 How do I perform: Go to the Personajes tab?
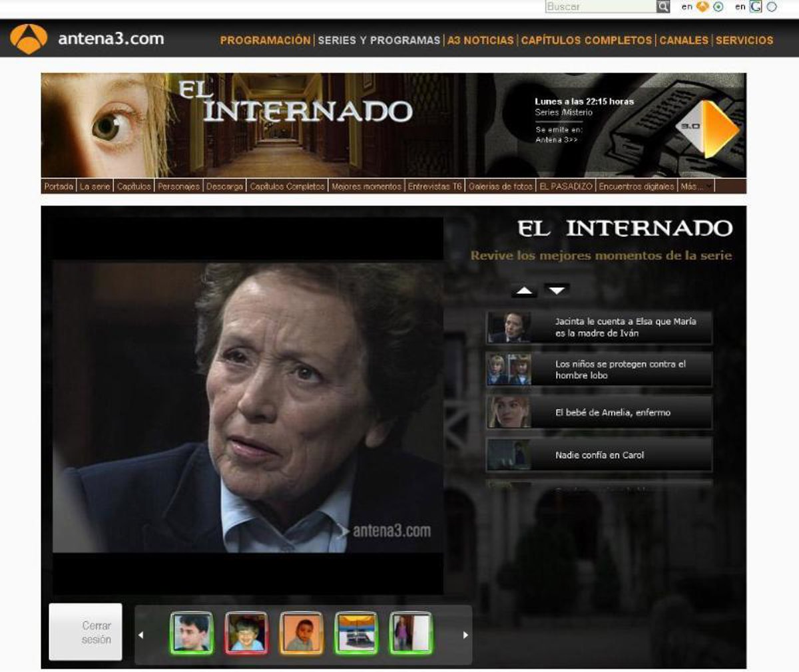pos(178,187)
